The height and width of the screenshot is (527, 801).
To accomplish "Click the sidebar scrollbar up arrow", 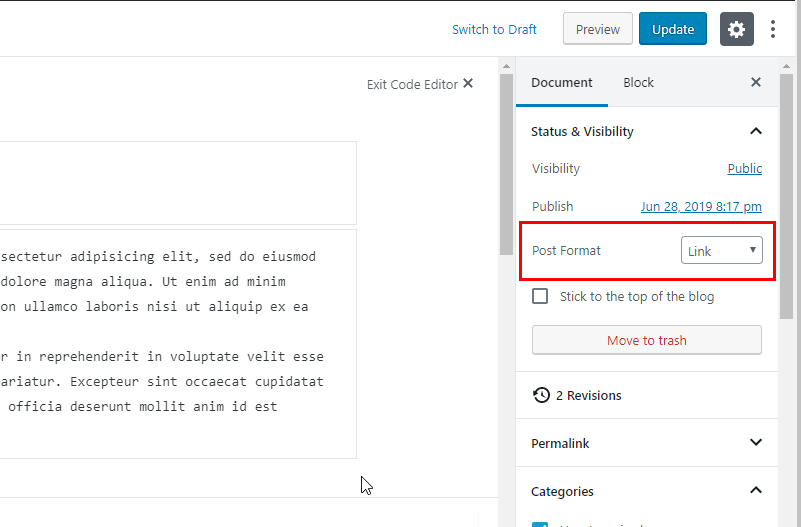I will pyautogui.click(x=786, y=66).
